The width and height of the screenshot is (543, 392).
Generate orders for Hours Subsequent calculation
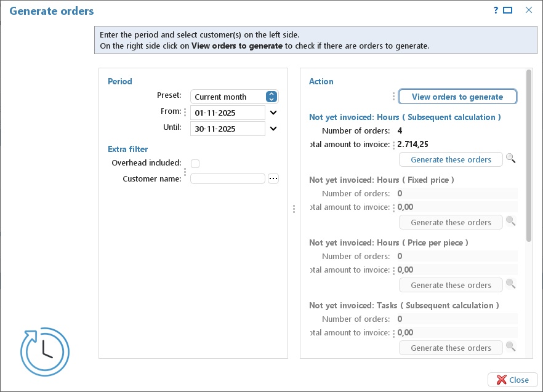[451, 159]
